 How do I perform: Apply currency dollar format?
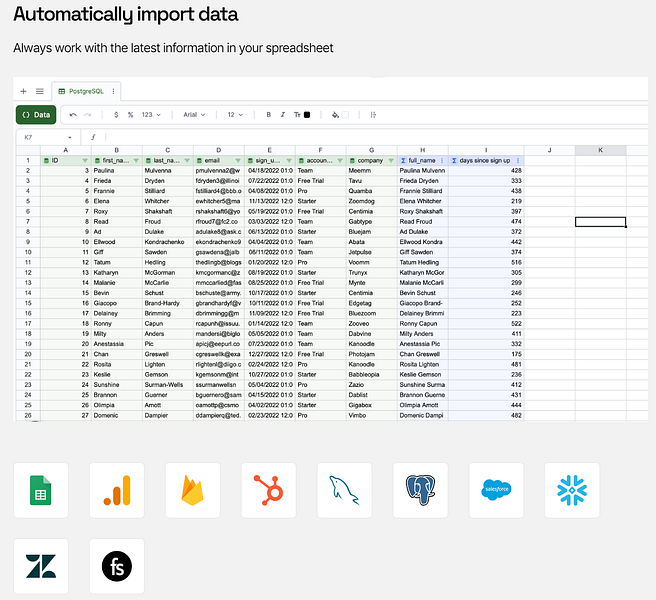tap(116, 115)
